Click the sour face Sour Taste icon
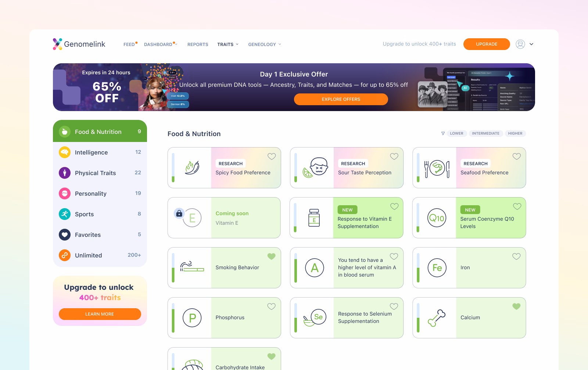Image resolution: width=588 pixels, height=370 pixels. (x=315, y=168)
